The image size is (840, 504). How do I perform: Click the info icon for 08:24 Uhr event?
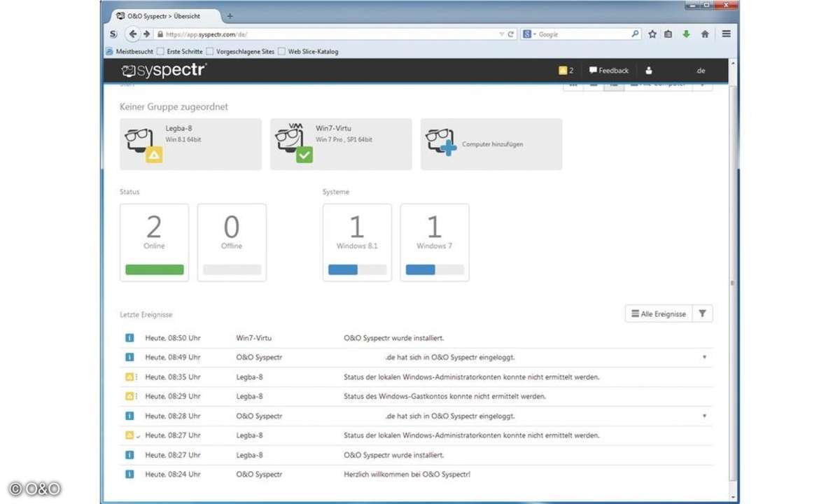pyautogui.click(x=129, y=475)
